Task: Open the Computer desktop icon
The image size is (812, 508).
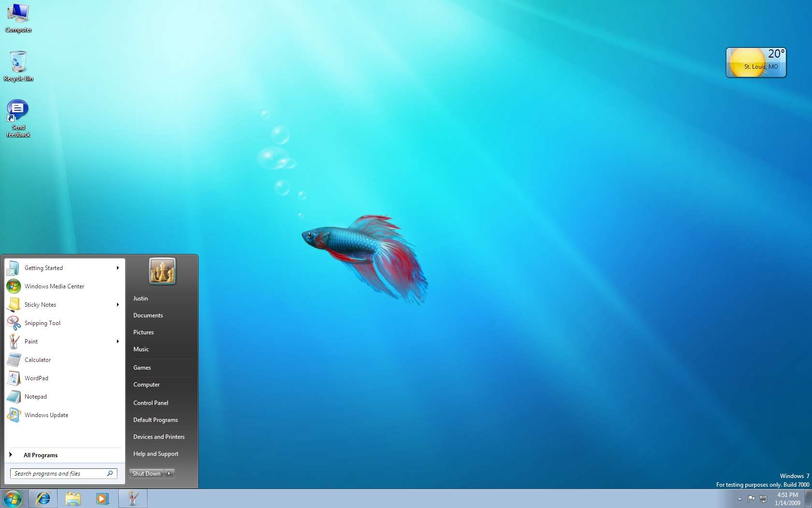Action: click(x=18, y=17)
